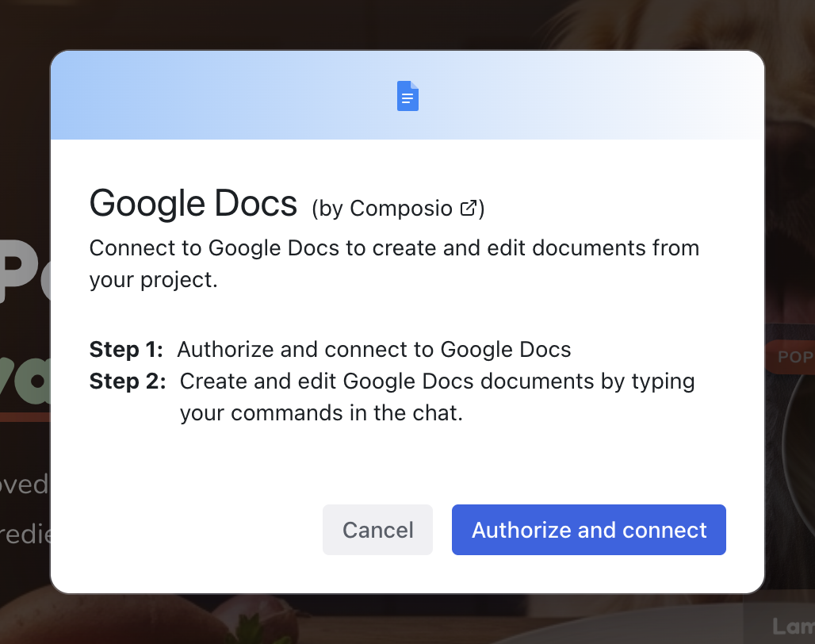
Task: Click the 'Lam' label behind the dialog
Action: tap(792, 627)
